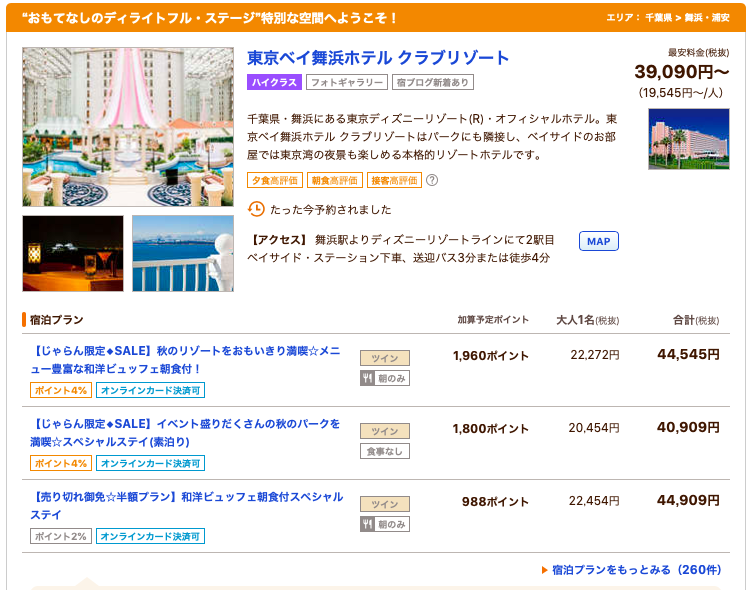Expand more plans via 宿泊プランをもっとみる（260件）
The width and height of the screenshot is (748, 590).
point(636,569)
